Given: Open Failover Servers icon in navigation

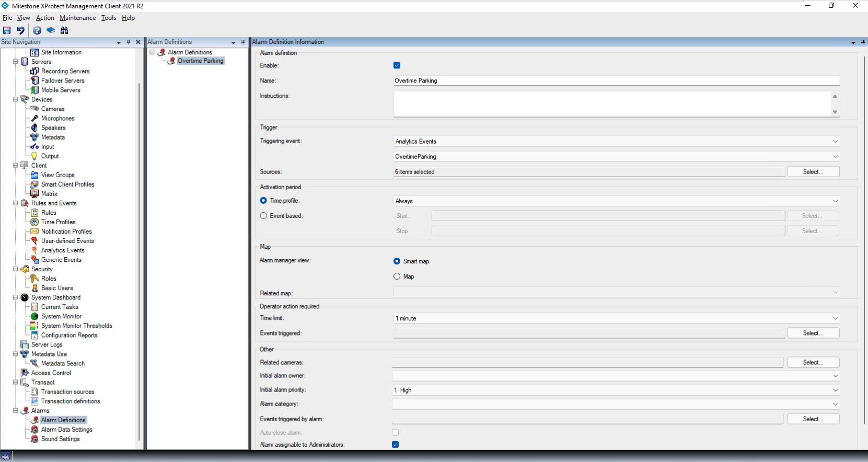Looking at the screenshot, I should click(34, 80).
